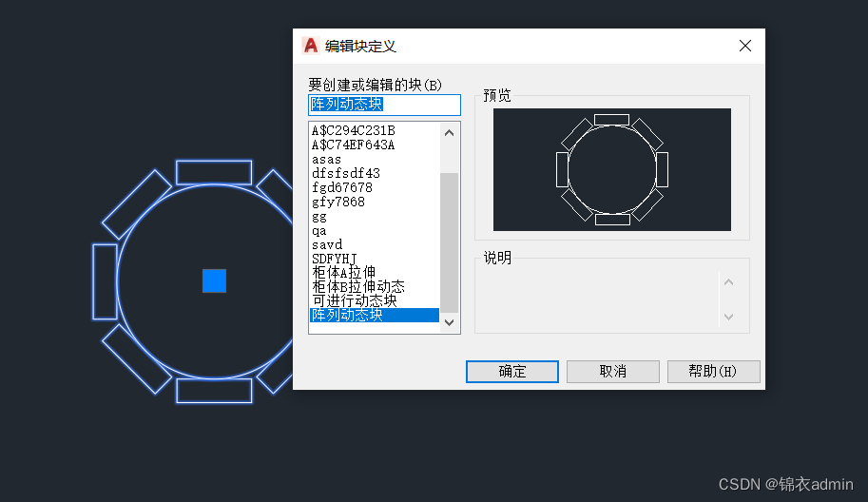Click the 确定 button
Screen dimensions: 868x502
(x=512, y=372)
